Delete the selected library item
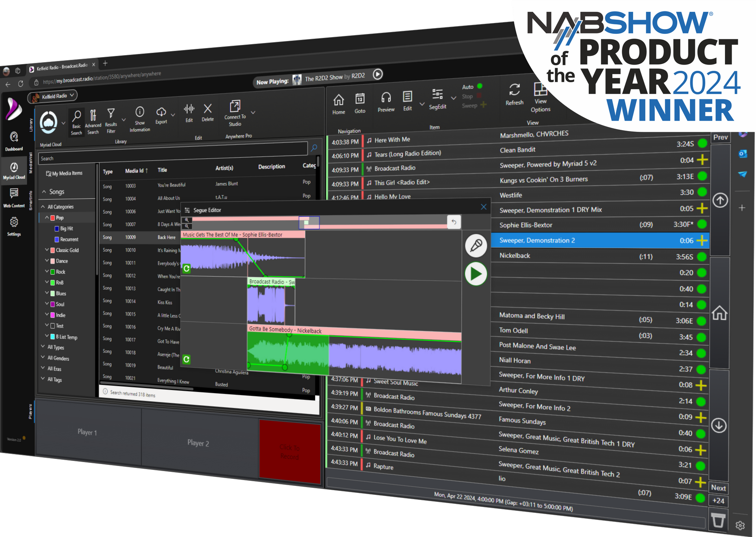This screenshot has height=537, width=756. point(208,113)
